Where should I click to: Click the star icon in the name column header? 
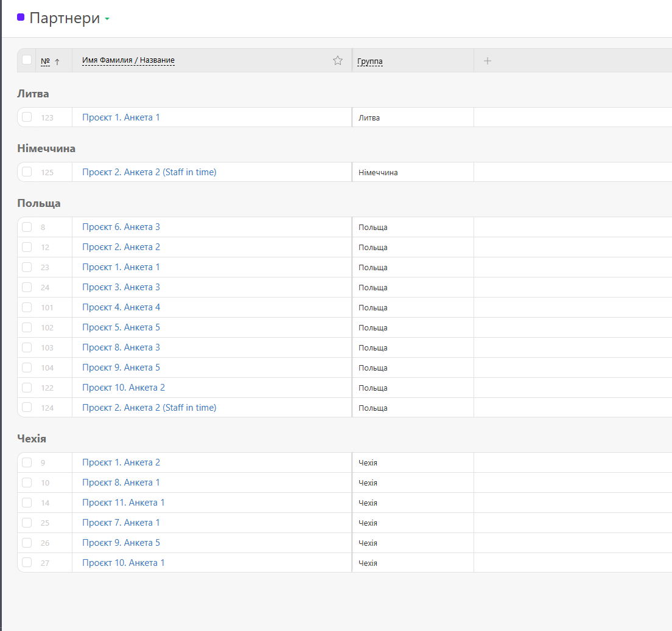(338, 60)
